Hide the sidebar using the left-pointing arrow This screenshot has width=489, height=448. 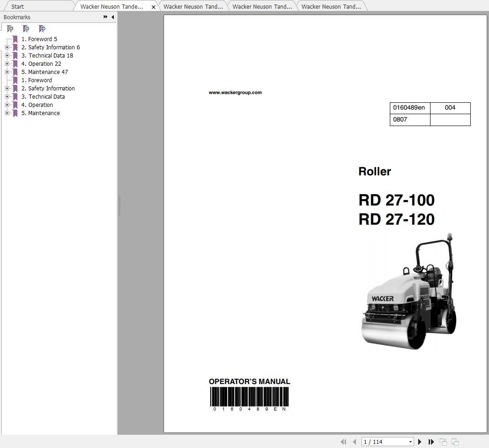[x=113, y=17]
